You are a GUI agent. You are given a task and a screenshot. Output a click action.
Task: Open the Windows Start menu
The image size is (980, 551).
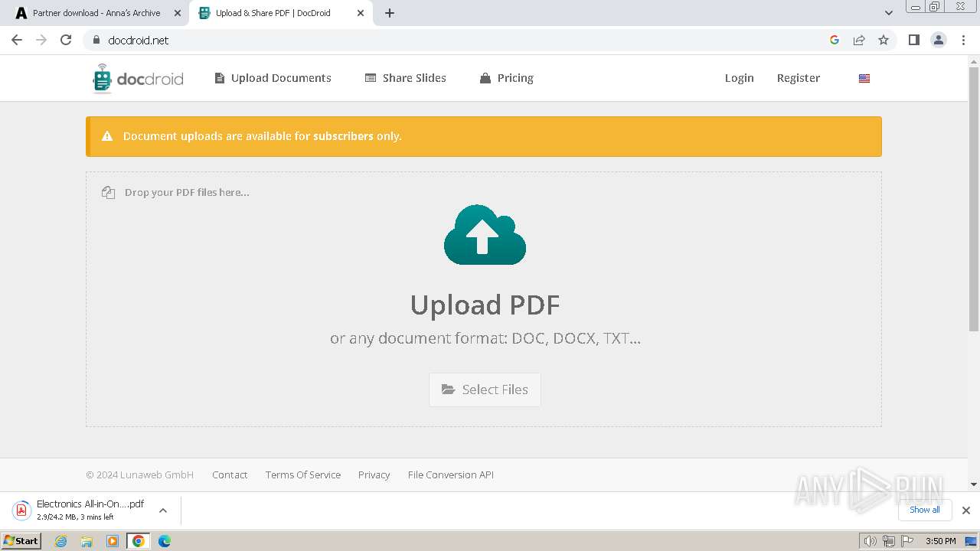point(21,541)
